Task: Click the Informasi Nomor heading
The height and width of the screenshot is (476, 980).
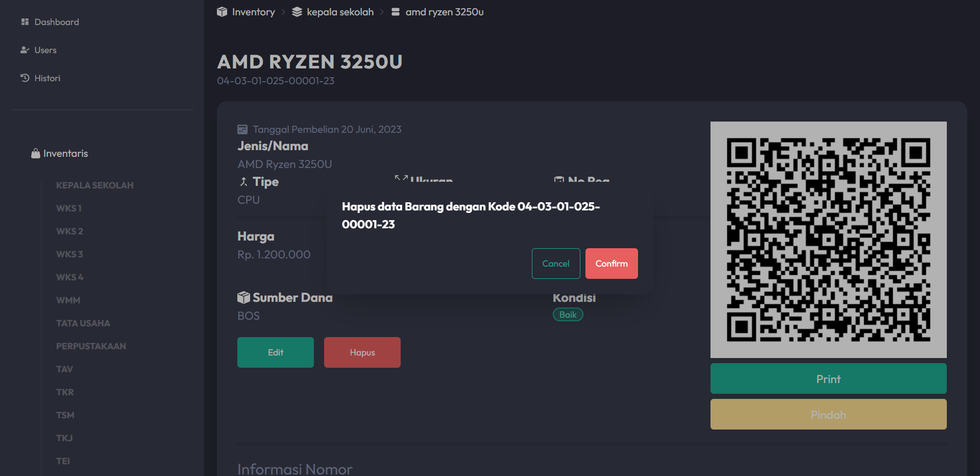Action: coord(295,469)
